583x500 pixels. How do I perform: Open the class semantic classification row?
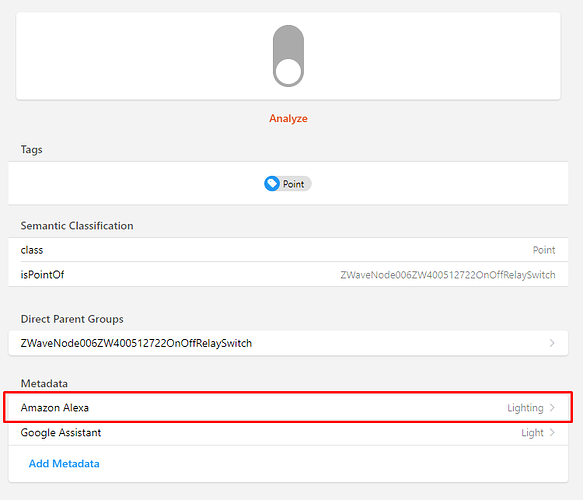pyautogui.click(x=288, y=250)
